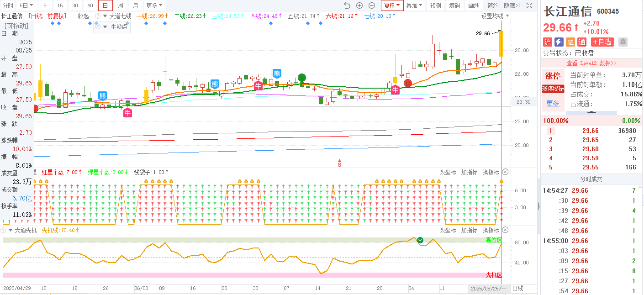Click the lightning Level2 badge icon
644x295 pixels.
click(559, 42)
